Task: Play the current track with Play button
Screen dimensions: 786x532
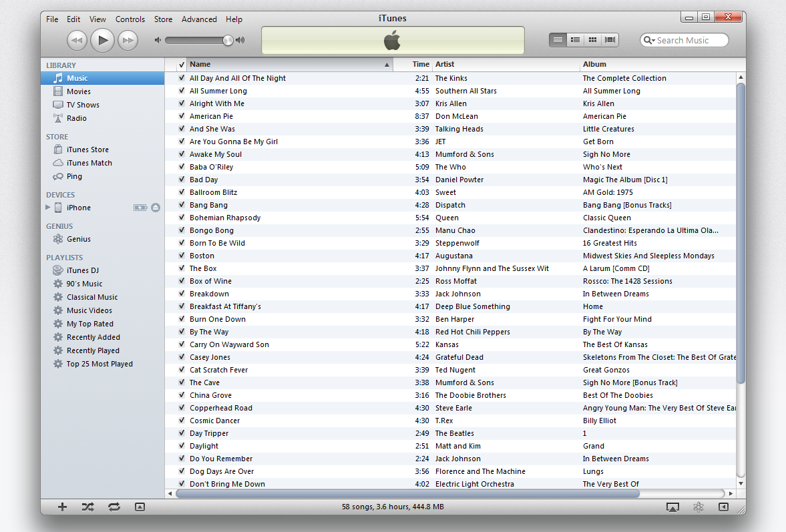Action: [103, 40]
